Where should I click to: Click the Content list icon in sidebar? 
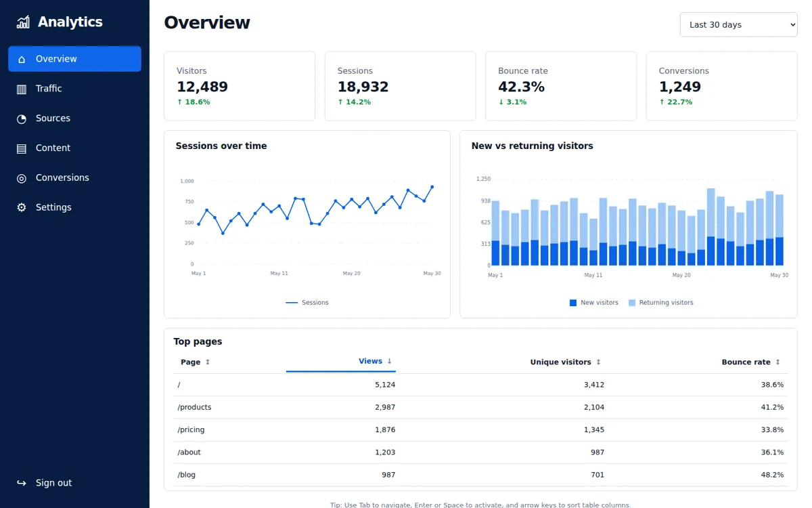click(x=22, y=148)
